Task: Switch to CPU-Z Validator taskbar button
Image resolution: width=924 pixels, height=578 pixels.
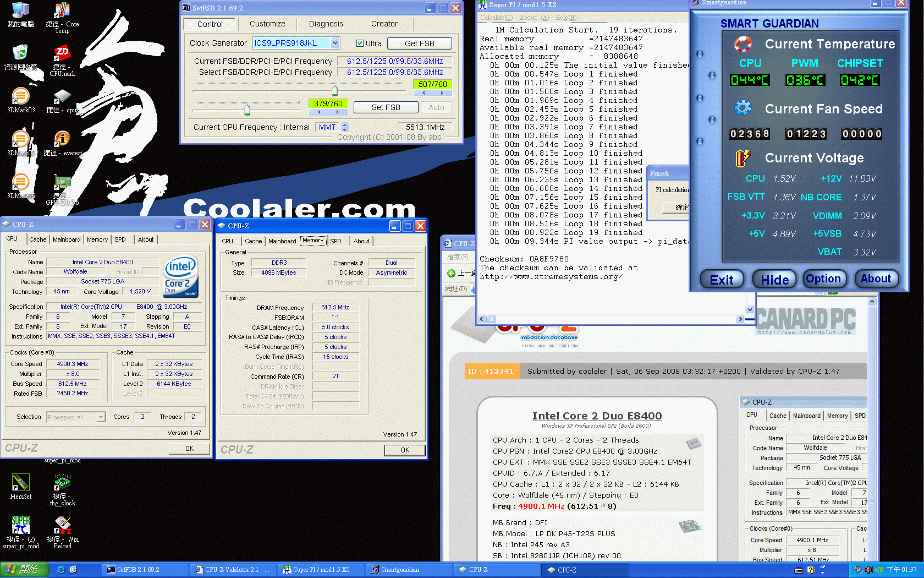Action: click(x=233, y=570)
